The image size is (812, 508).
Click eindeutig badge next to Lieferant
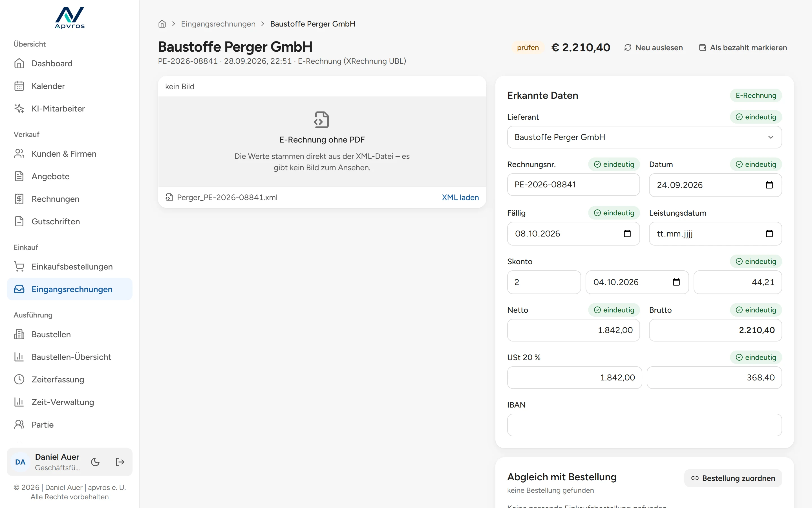pyautogui.click(x=756, y=117)
